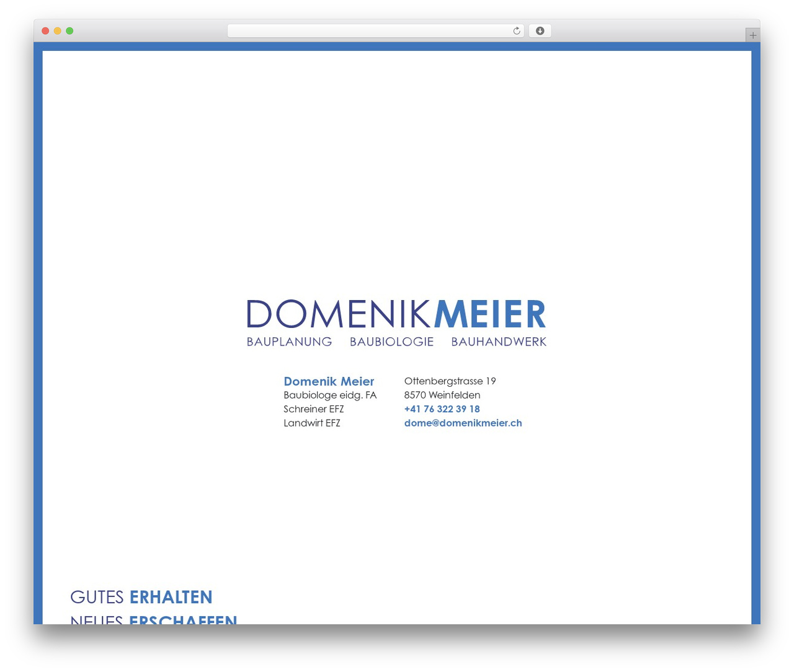Select text 8570 Weinfelden
The width and height of the screenshot is (794, 672).
pyautogui.click(x=442, y=395)
